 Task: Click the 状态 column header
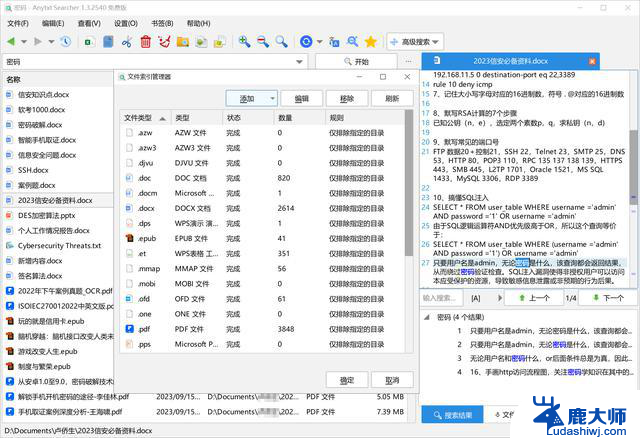(249, 118)
